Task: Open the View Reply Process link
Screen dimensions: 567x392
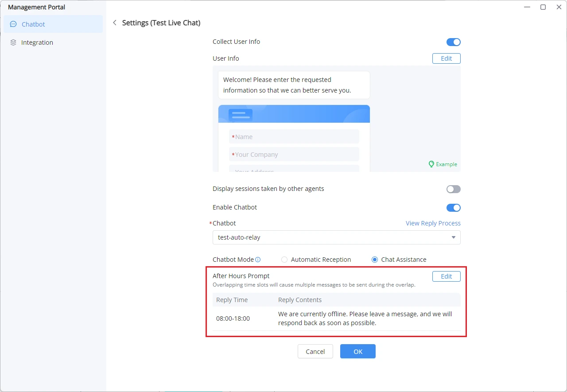Action: click(433, 223)
